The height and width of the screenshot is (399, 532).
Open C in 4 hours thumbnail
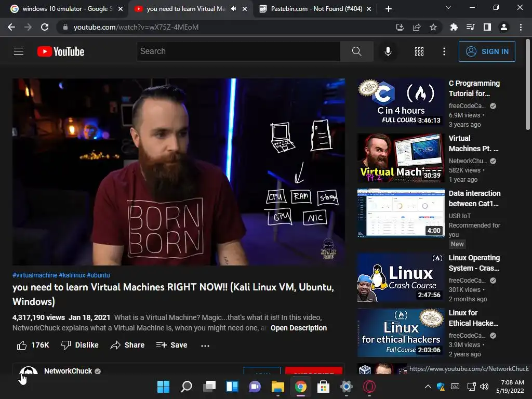[x=401, y=102]
